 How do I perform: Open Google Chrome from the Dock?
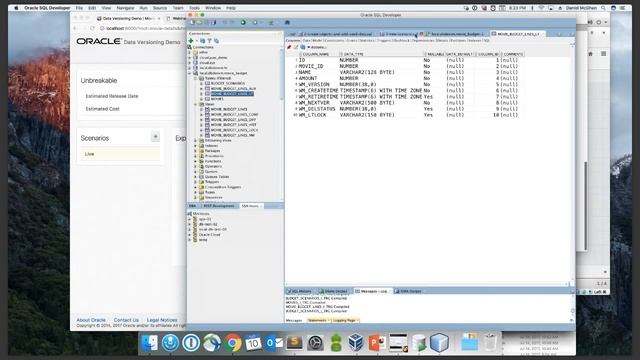232,342
